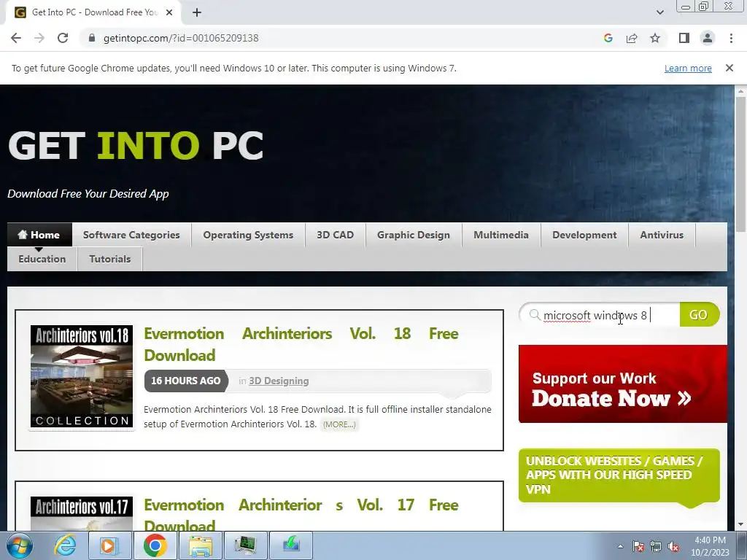747x560 pixels.
Task: Open Evermotion Archinteriors Vol. 18 Free Download title
Action: (301, 344)
